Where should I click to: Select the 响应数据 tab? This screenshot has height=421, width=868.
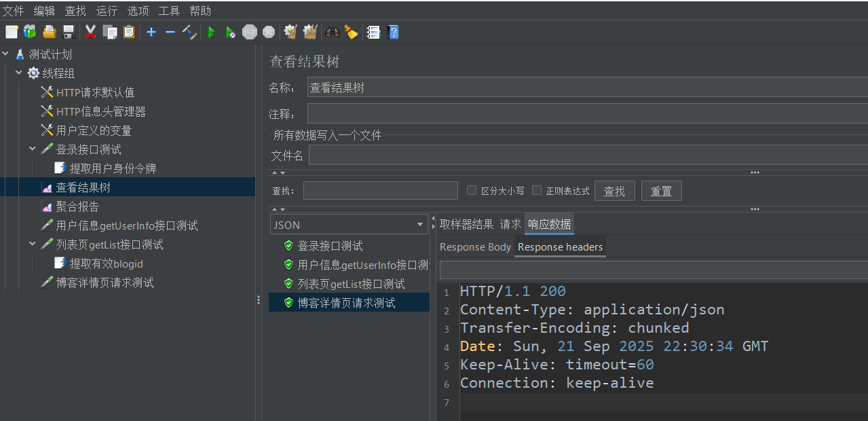point(549,224)
